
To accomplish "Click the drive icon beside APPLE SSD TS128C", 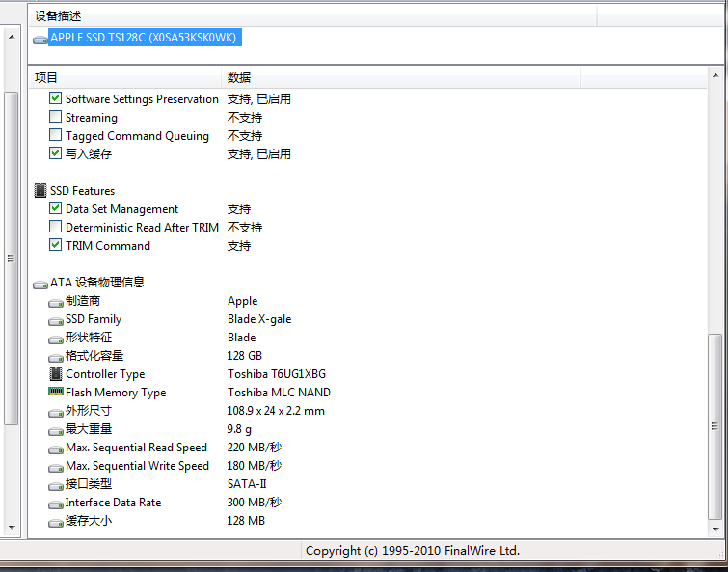I will click(x=40, y=40).
